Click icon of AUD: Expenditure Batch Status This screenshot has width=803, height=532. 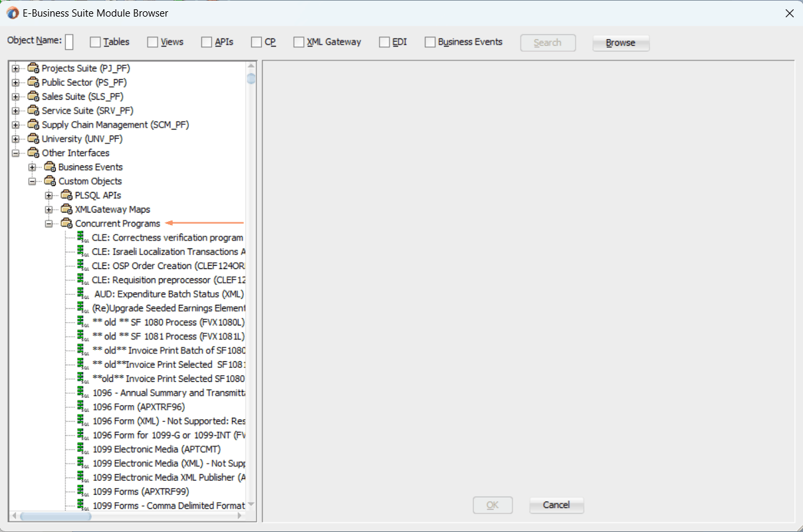[83, 294]
